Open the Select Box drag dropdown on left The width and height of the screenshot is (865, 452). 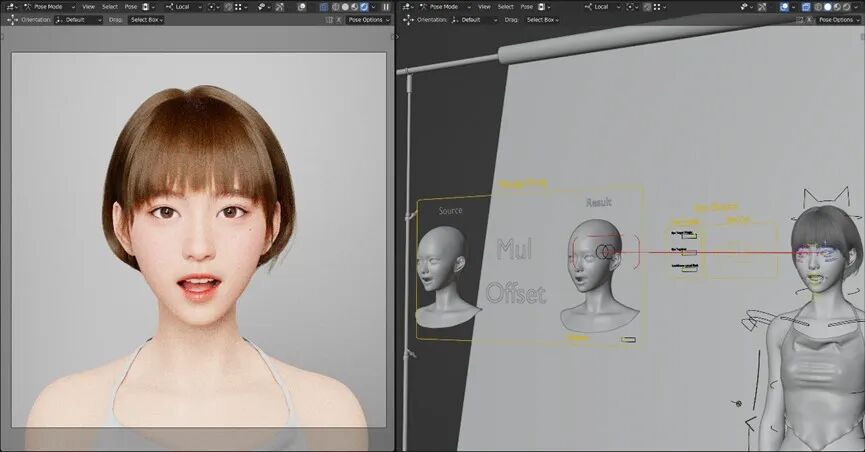pyautogui.click(x=146, y=19)
